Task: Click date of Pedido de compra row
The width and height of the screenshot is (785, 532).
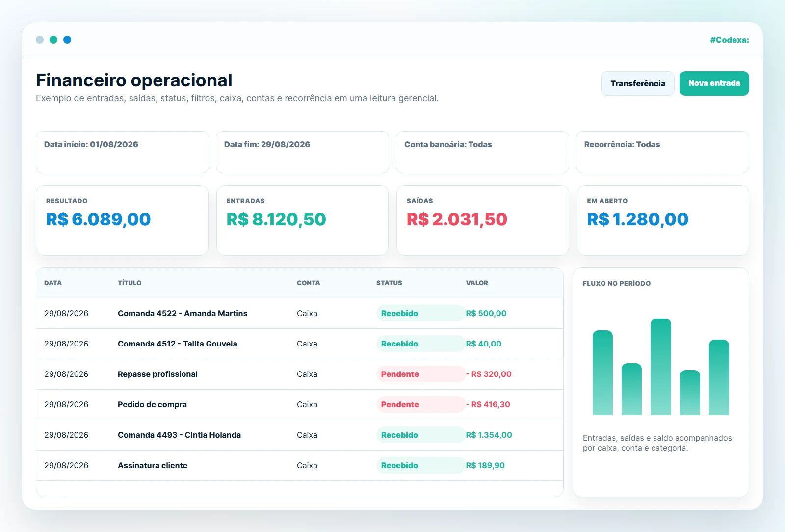Action: (x=66, y=405)
